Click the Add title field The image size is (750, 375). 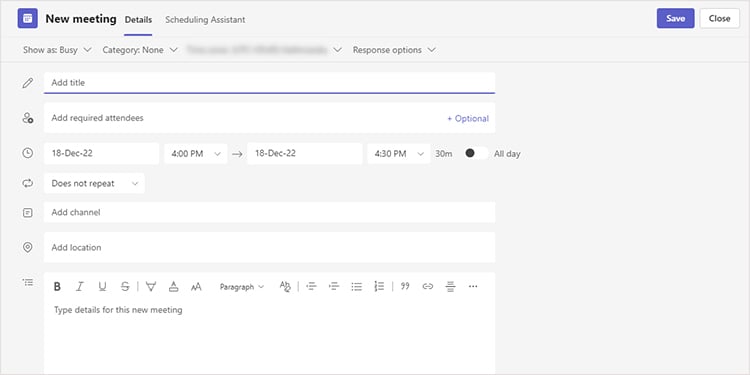tap(269, 83)
